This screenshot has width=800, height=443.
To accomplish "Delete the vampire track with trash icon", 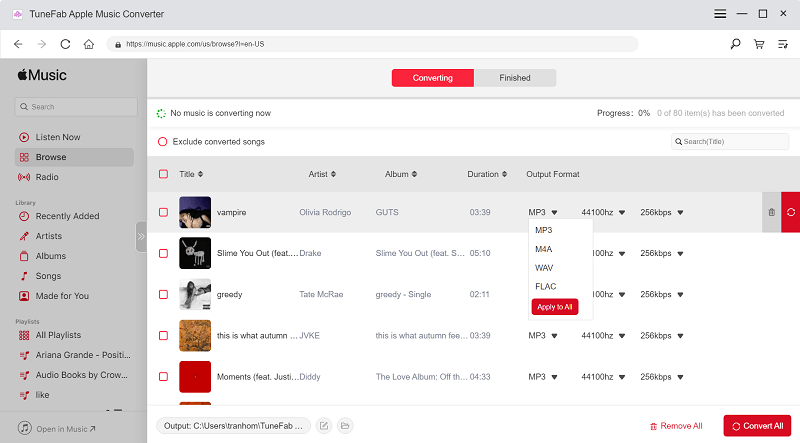I will click(771, 212).
